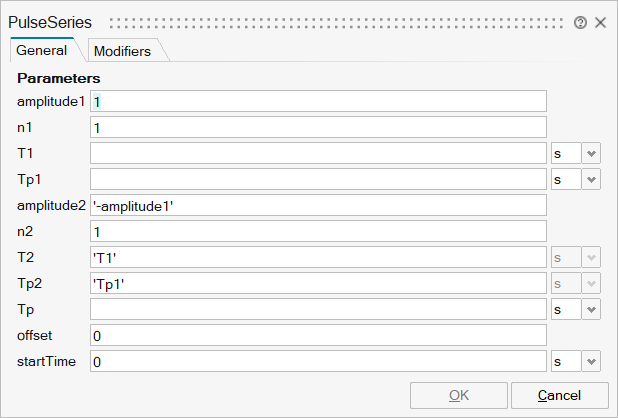This screenshot has height=418, width=618.
Task: Click into the T1 value field
Action: (x=318, y=153)
